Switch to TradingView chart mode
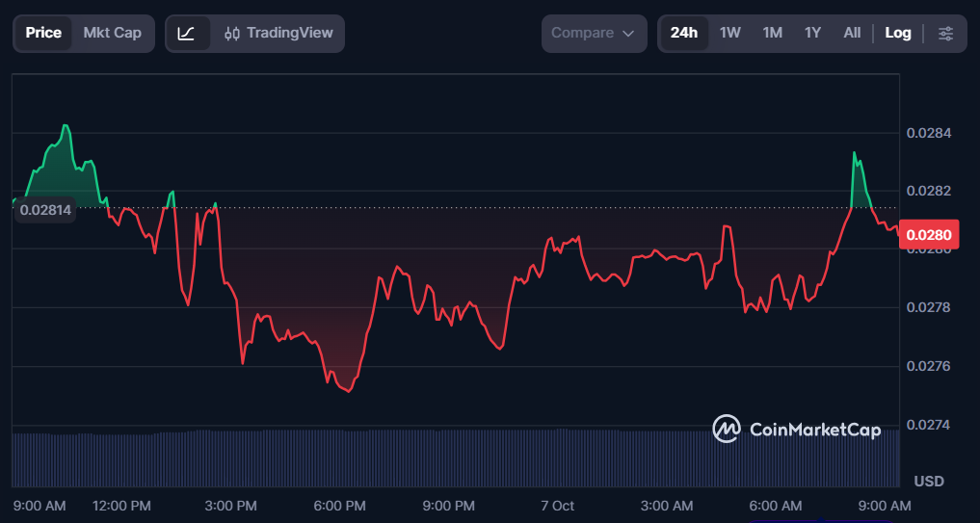The width and height of the screenshot is (980, 523). (278, 33)
